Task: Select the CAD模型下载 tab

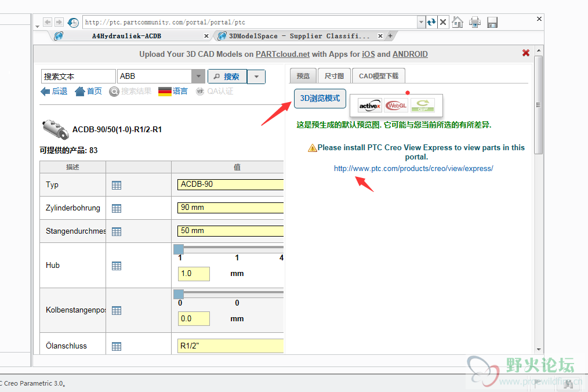Action: [x=379, y=76]
